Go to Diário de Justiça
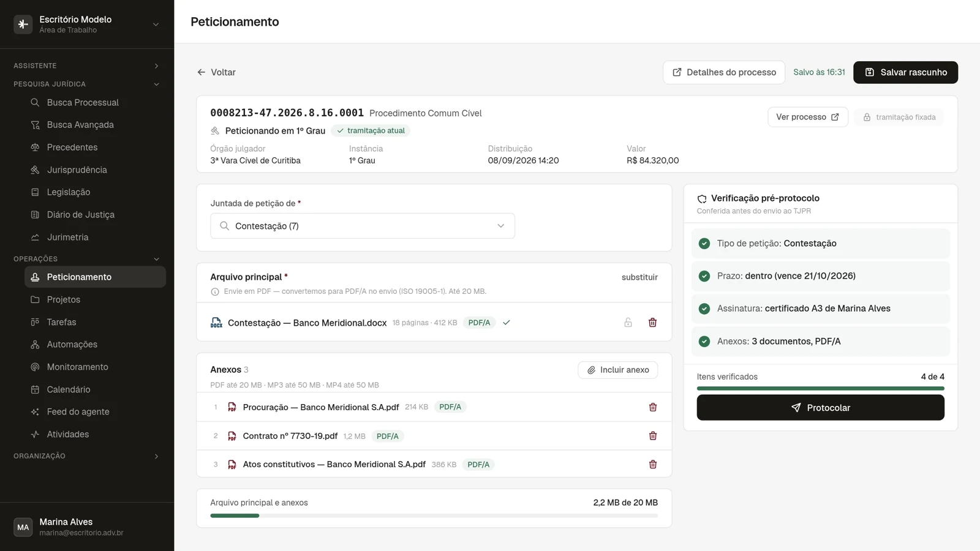Image resolution: width=980 pixels, height=551 pixels. [95, 214]
